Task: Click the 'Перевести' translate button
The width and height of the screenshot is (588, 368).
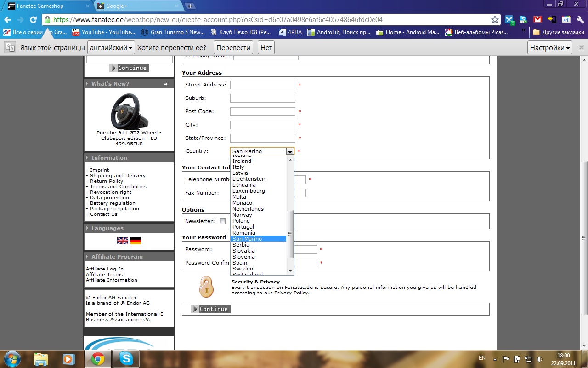Action: coord(234,47)
